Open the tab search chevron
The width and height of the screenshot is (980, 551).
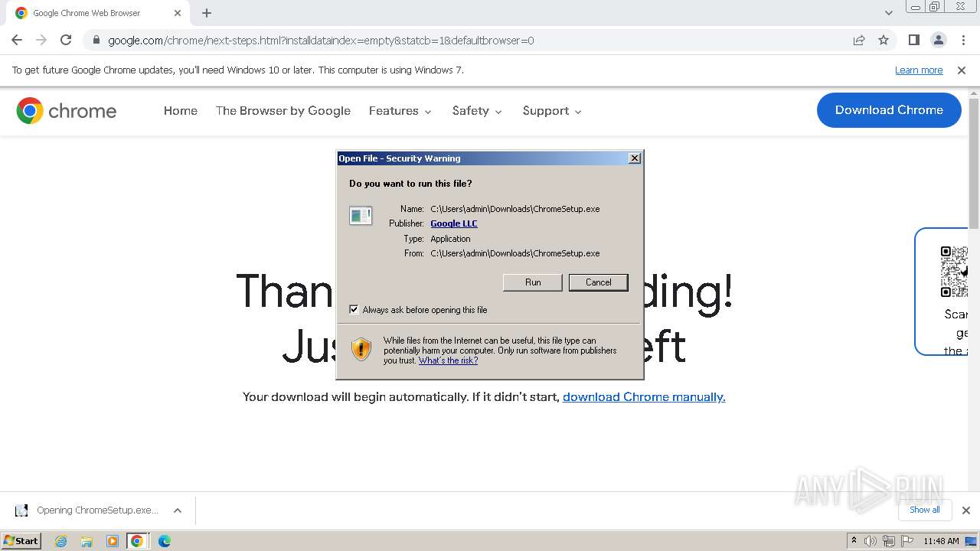888,13
